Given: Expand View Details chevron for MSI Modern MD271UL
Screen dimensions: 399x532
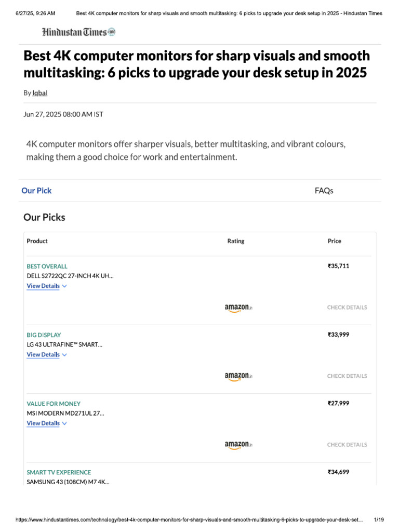Looking at the screenshot, I should tap(64, 423).
